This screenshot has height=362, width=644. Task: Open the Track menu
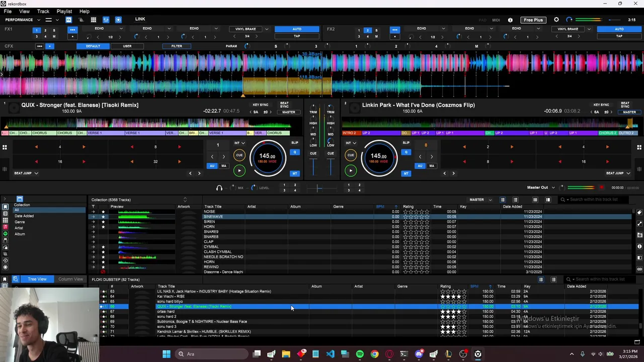click(43, 11)
